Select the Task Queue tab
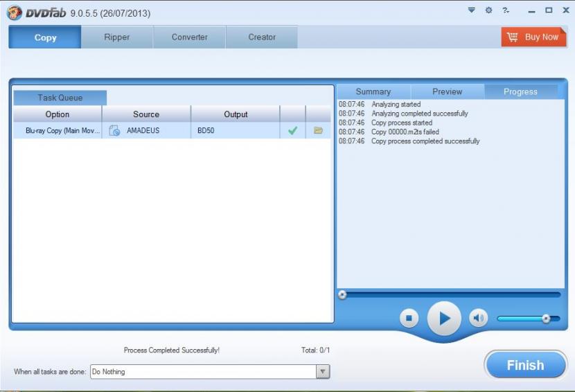Image resolution: width=575 pixels, height=392 pixels. click(60, 98)
